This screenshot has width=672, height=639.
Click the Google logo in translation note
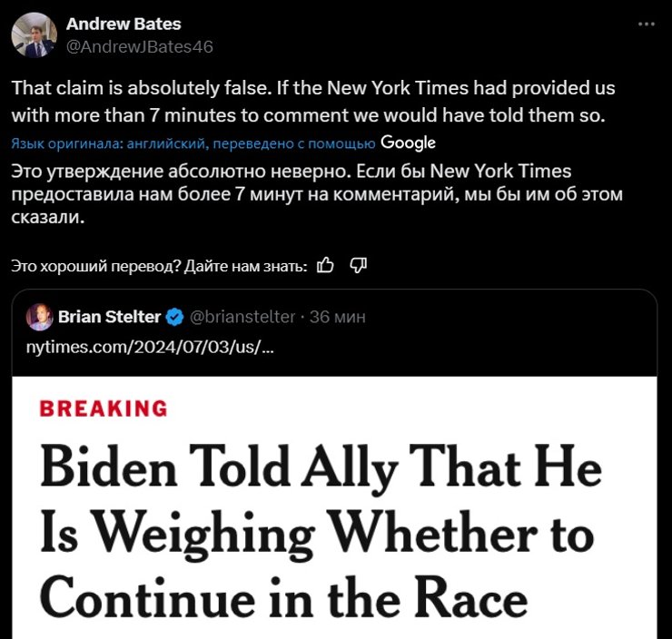(x=409, y=143)
